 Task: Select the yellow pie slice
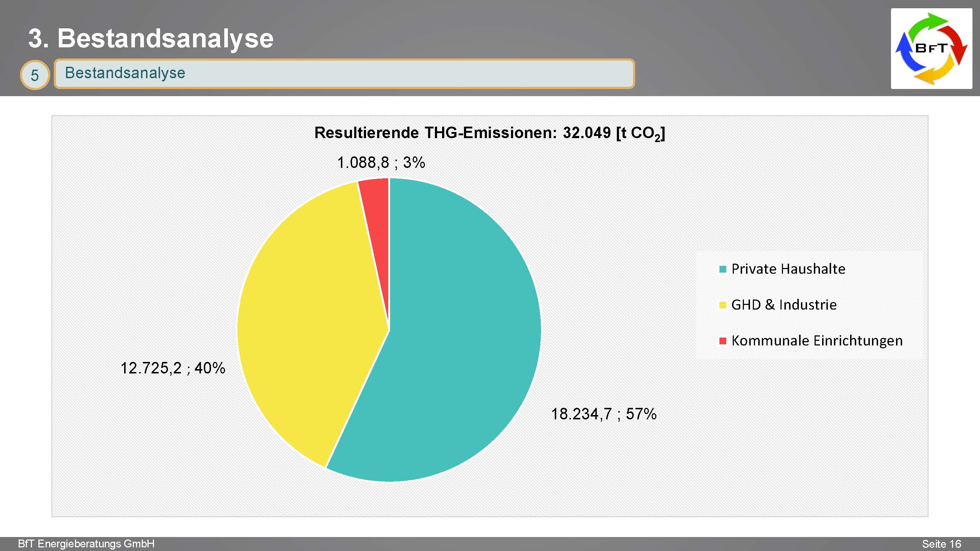click(312, 323)
